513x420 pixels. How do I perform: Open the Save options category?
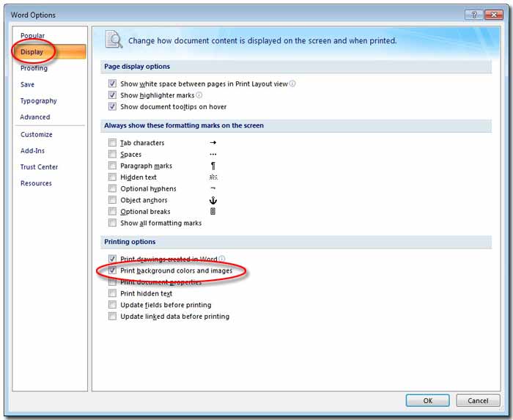click(x=27, y=84)
